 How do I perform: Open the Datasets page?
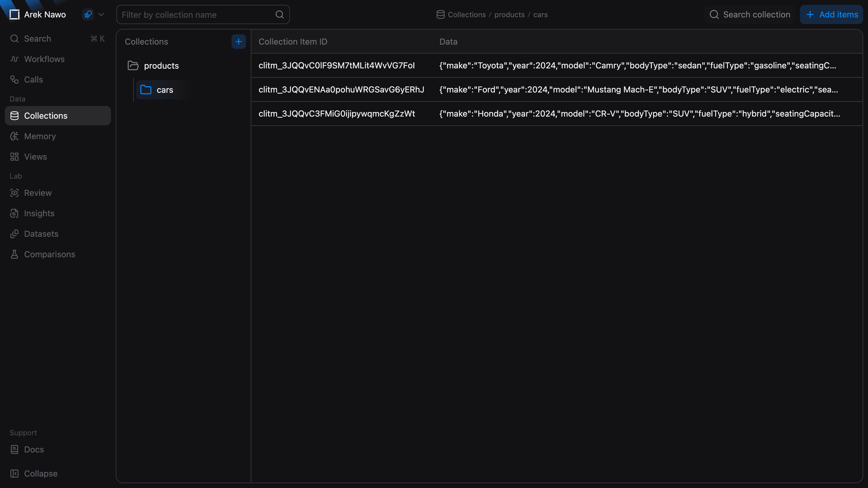58,234
